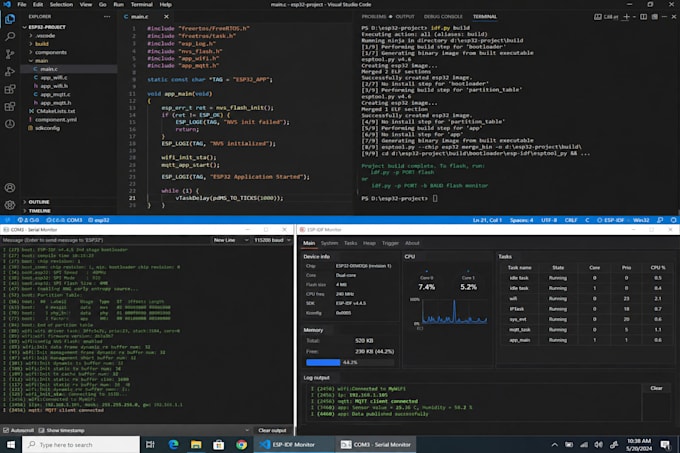
Task: Launch Google Chrome from taskbar
Action: point(242,445)
